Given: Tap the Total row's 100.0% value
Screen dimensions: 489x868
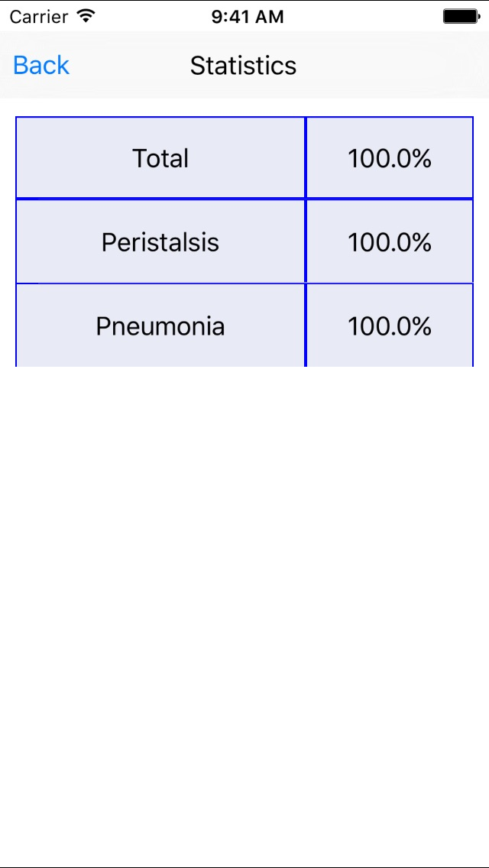Looking at the screenshot, I should (390, 159).
